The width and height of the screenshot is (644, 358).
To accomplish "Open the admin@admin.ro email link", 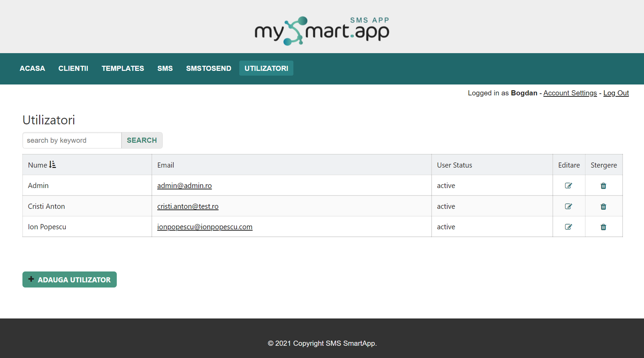I will pyautogui.click(x=184, y=186).
